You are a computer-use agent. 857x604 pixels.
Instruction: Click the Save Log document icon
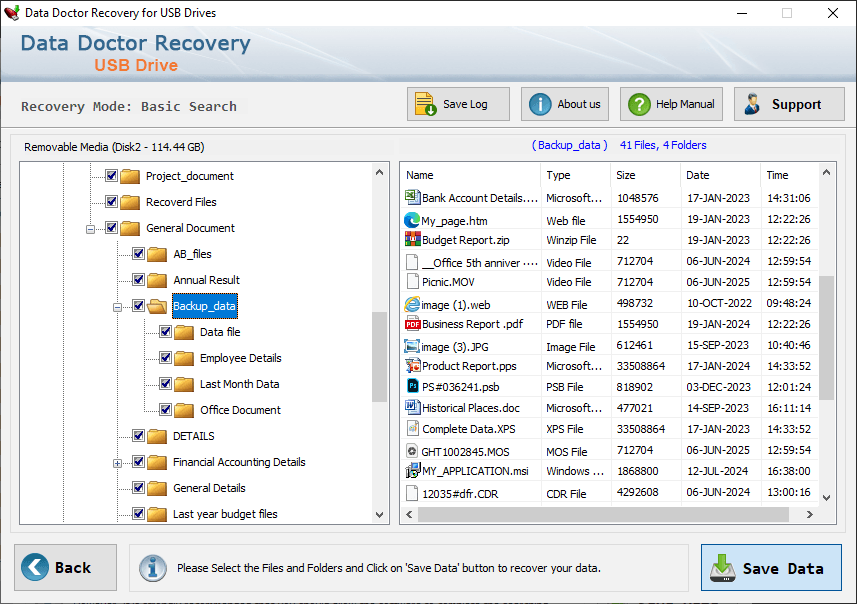425,104
